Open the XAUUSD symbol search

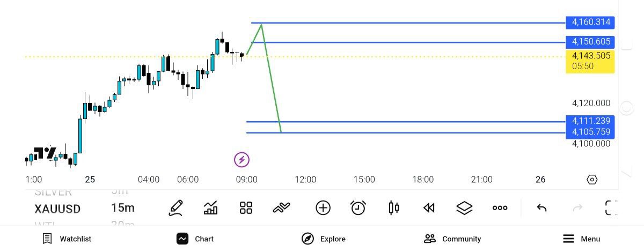click(x=57, y=209)
